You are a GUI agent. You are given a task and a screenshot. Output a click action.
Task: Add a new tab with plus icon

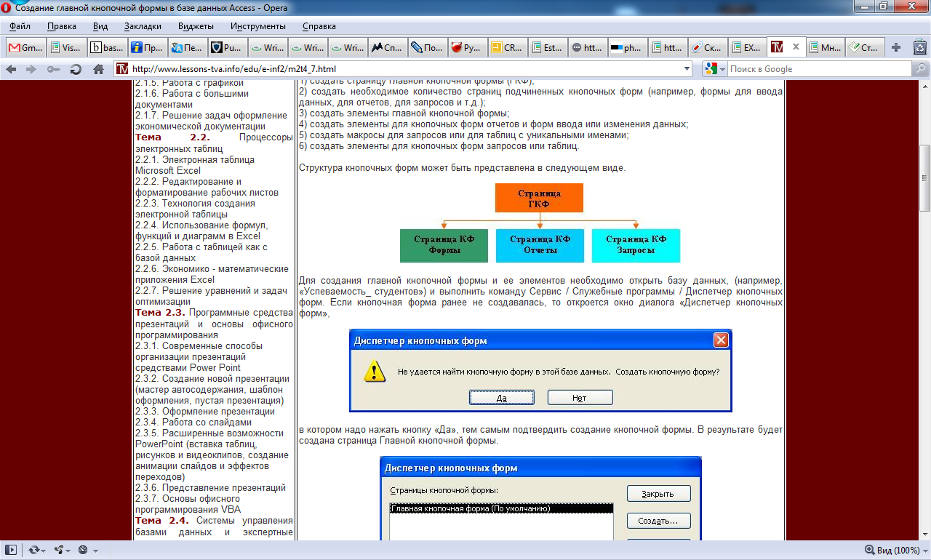click(x=896, y=47)
